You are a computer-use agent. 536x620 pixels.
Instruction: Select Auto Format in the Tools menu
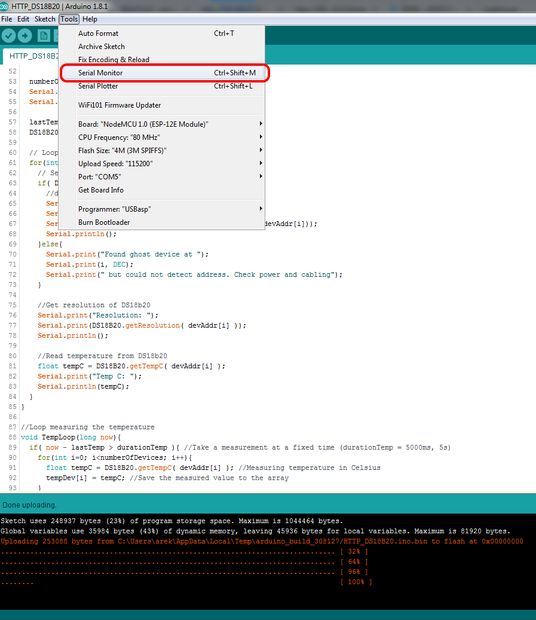click(162, 34)
